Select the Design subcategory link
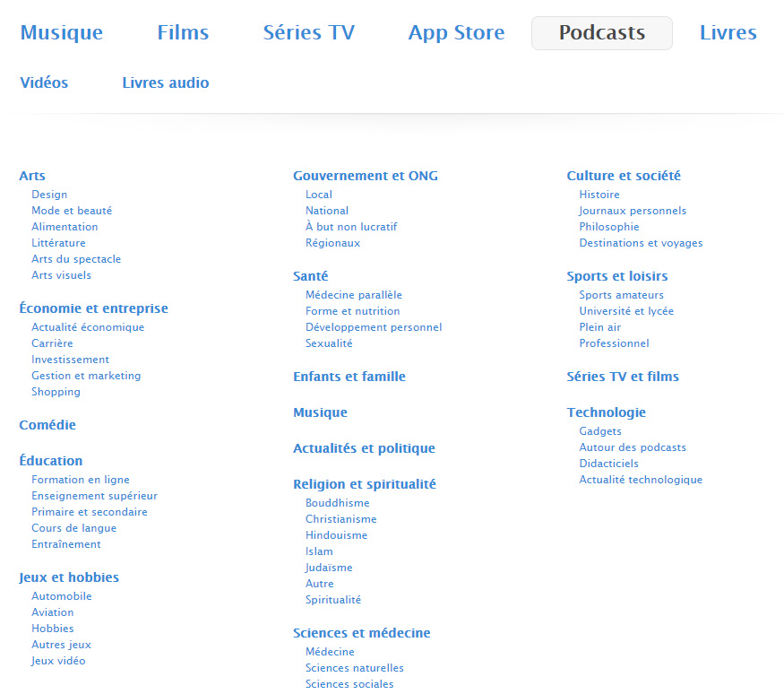This screenshot has height=694, width=784. pyautogui.click(x=49, y=195)
